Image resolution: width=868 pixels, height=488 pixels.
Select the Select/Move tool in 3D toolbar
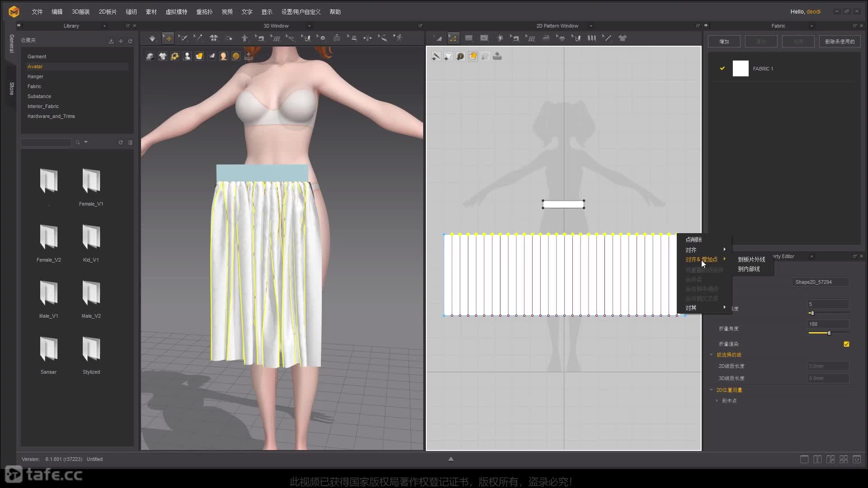click(168, 38)
